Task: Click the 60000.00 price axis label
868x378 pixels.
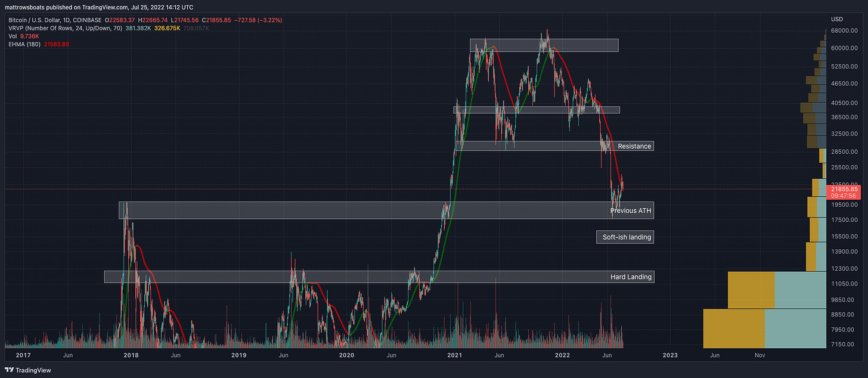Action: [x=844, y=48]
